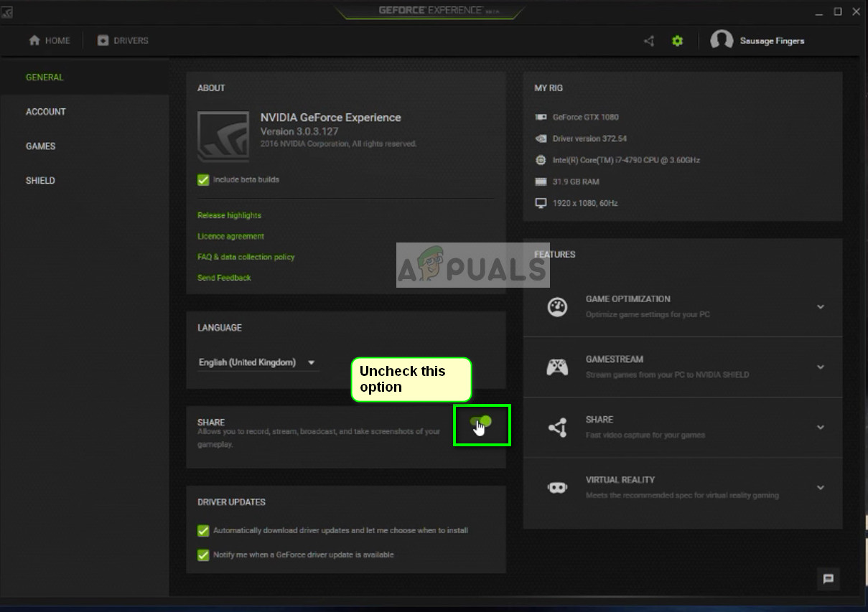Open the share icon in top bar

(649, 41)
